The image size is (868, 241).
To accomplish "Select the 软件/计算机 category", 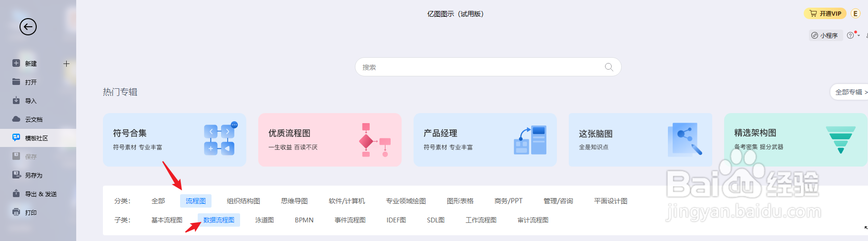I will [347, 201].
